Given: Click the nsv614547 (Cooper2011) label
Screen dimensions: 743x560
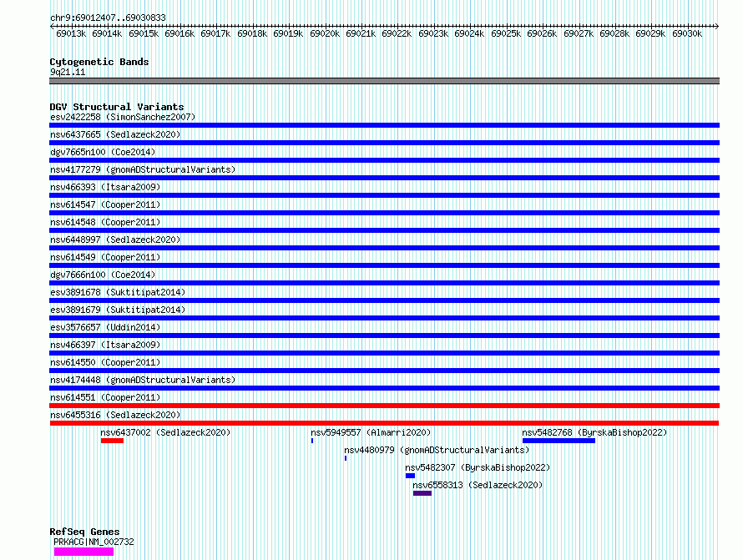Looking at the screenshot, I should (x=105, y=204).
